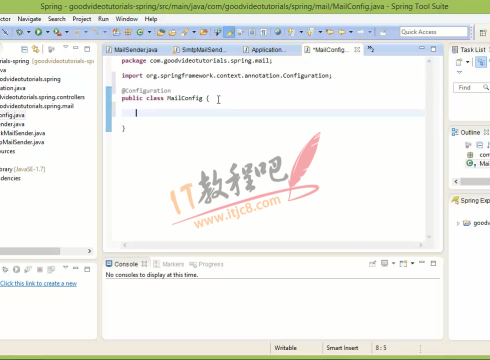
Task: Click the Servers panel stop icon
Action: coord(40,269)
